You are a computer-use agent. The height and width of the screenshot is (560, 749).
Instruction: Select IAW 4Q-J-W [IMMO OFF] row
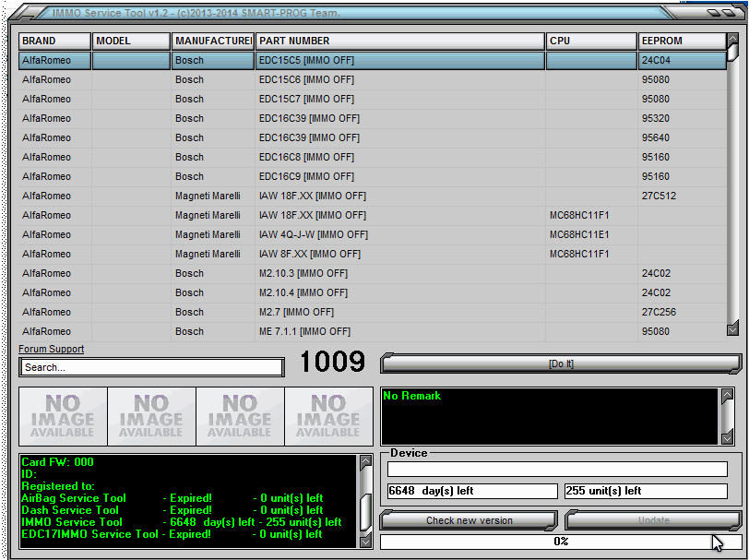coord(373,234)
